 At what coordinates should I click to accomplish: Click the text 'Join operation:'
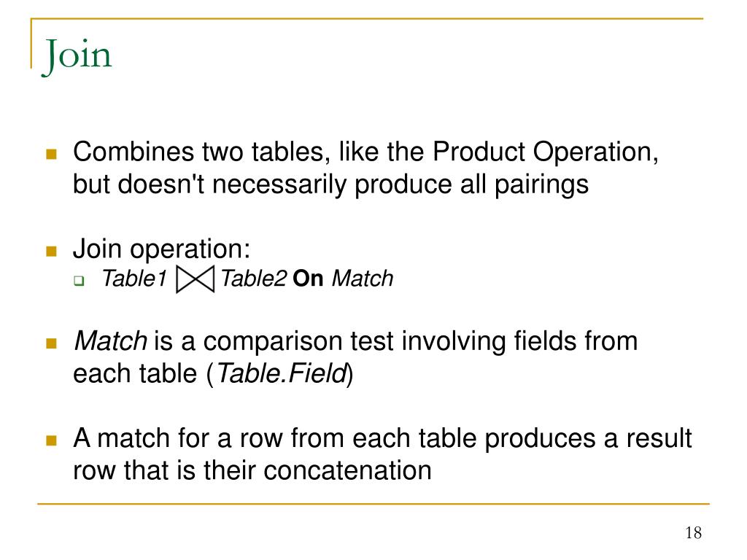[x=161, y=249]
